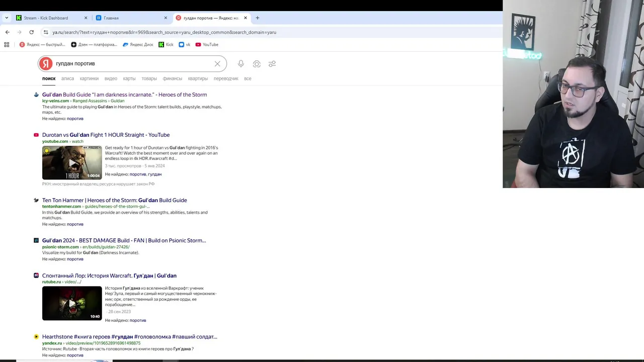644x362 pixels.
Task: Open Hearthstone книга героев result
Action: tap(129, 337)
